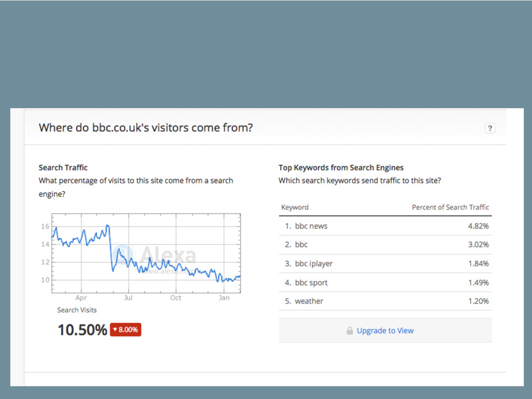Click the 1.49% search traffic value
The height and width of the screenshot is (399, 532).
[478, 283]
